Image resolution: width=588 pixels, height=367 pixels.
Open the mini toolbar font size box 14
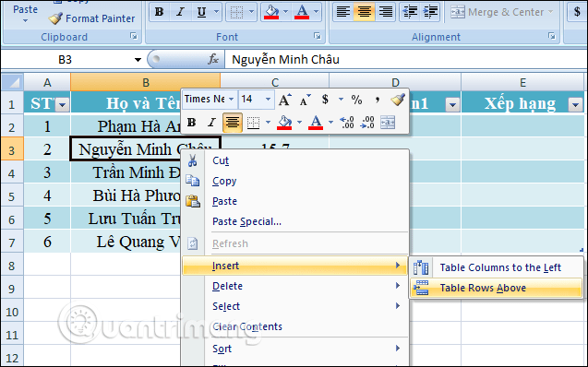256,100
